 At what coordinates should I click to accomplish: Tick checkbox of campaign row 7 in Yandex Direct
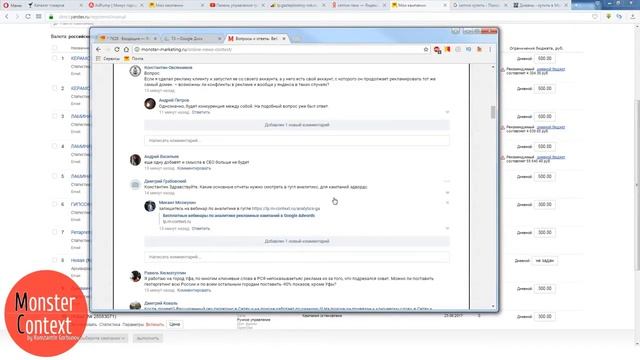pyautogui.click(x=55, y=232)
